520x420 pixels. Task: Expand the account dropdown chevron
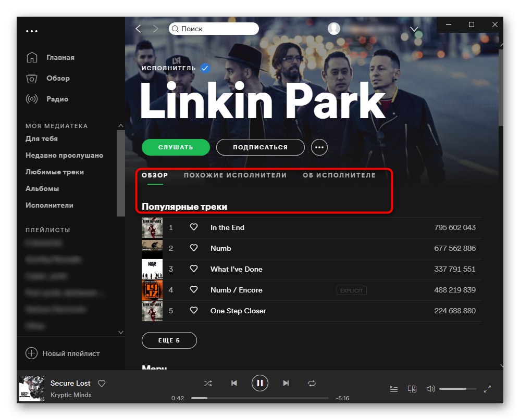point(414,29)
